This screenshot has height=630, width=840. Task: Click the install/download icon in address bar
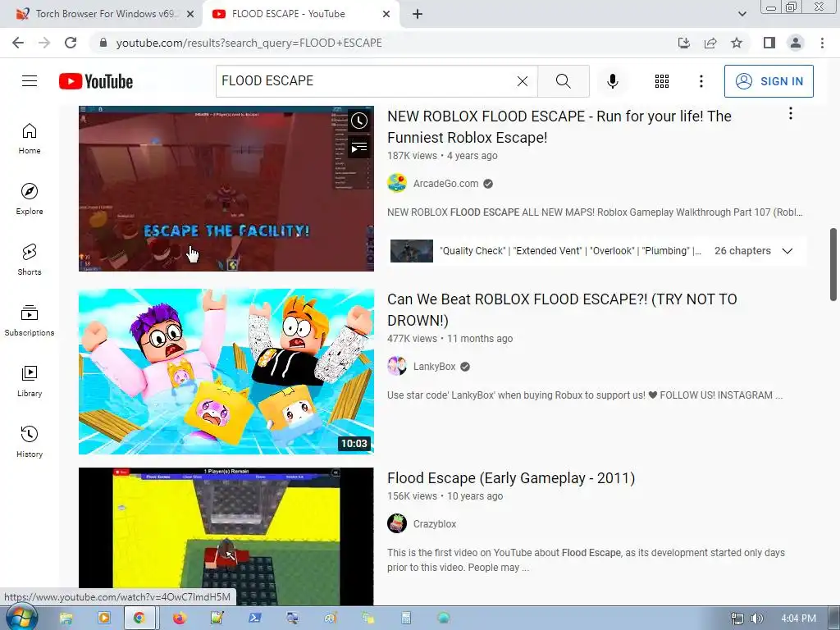[x=684, y=43]
